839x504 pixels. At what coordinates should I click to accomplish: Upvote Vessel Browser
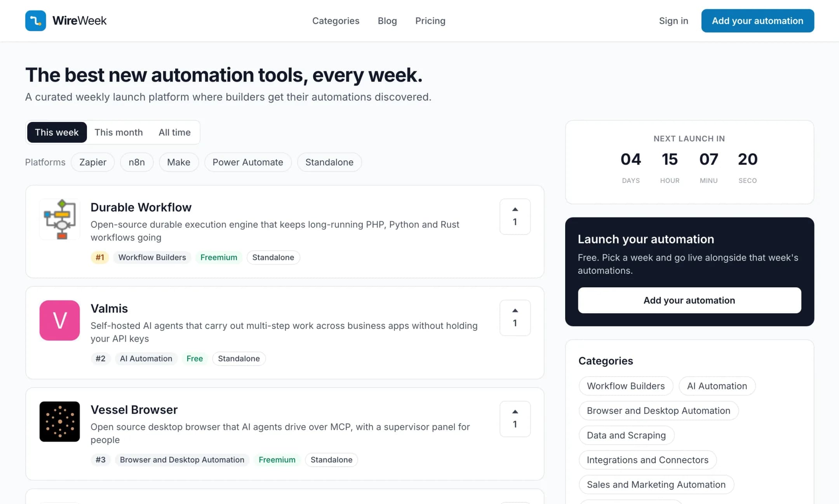[515, 419]
